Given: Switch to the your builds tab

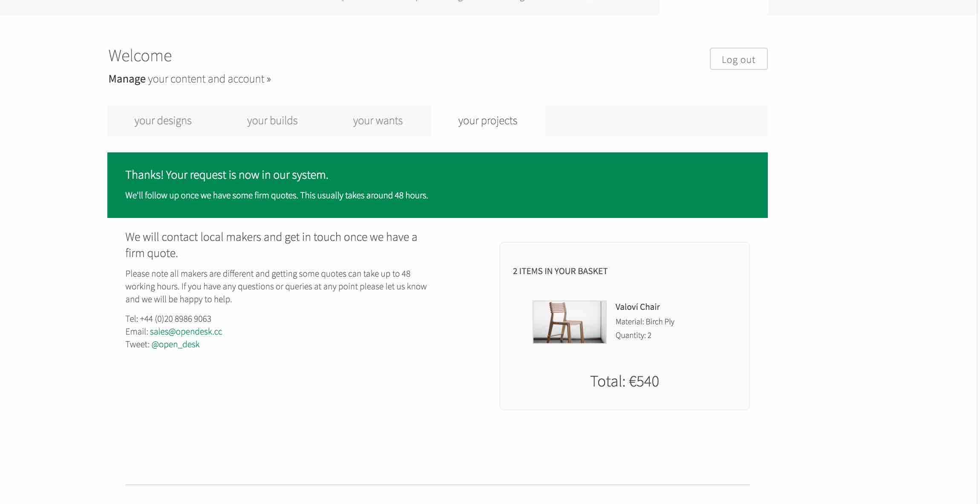Looking at the screenshot, I should click(x=272, y=121).
